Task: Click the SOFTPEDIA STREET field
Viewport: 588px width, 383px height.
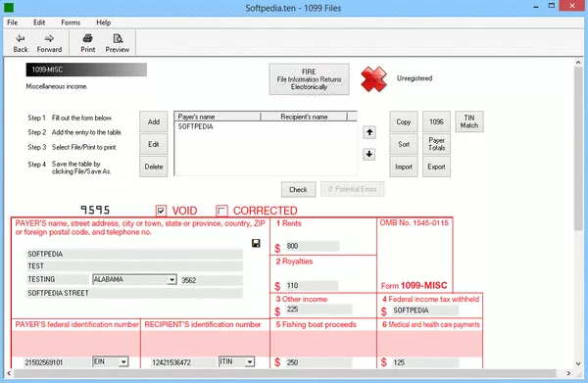Action: (x=134, y=293)
